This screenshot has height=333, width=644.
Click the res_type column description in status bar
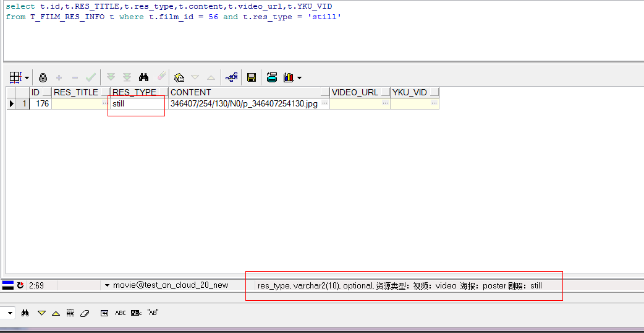[x=400, y=285]
